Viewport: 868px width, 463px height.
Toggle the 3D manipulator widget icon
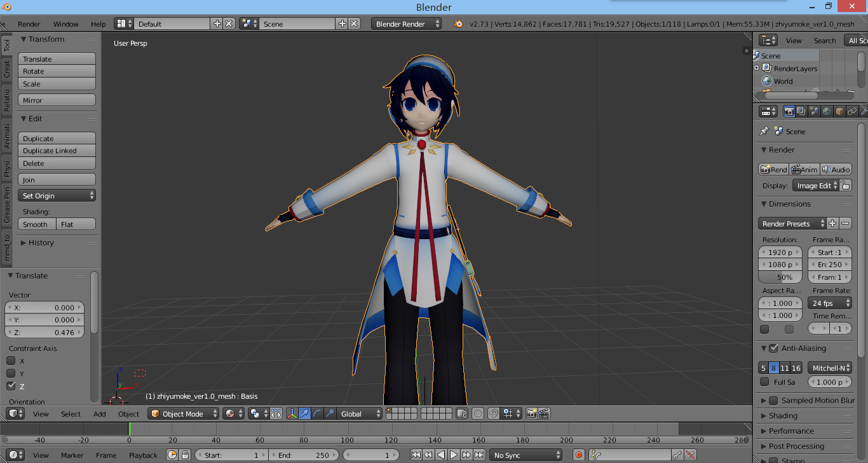tap(292, 413)
